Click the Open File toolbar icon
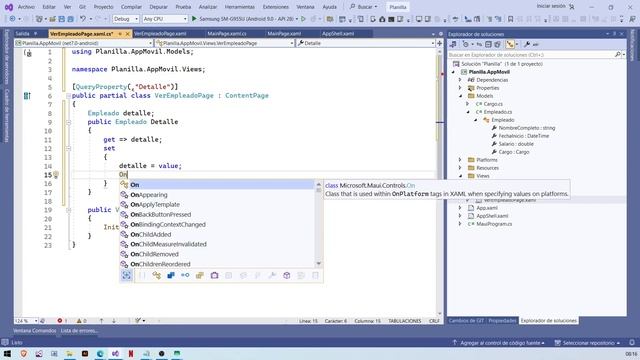The width and height of the screenshot is (640, 360). click(x=52, y=19)
